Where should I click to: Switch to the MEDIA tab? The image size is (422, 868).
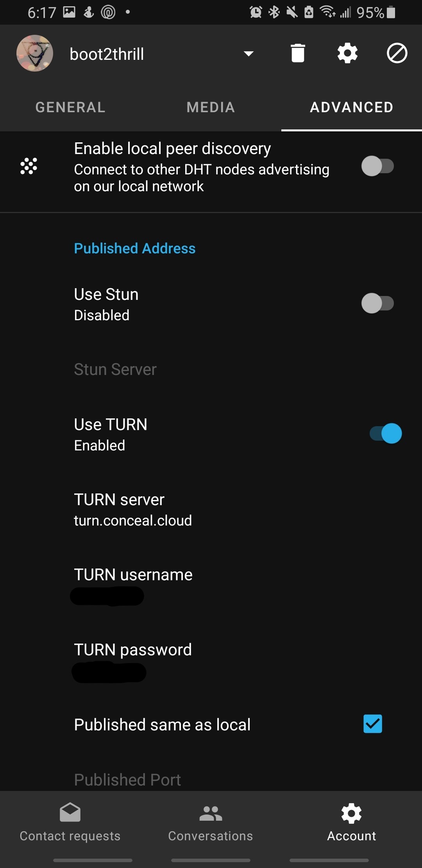click(x=211, y=107)
